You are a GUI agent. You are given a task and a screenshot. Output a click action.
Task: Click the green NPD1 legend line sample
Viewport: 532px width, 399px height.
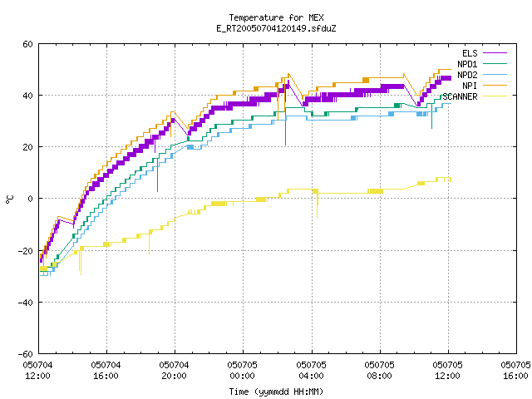point(495,63)
